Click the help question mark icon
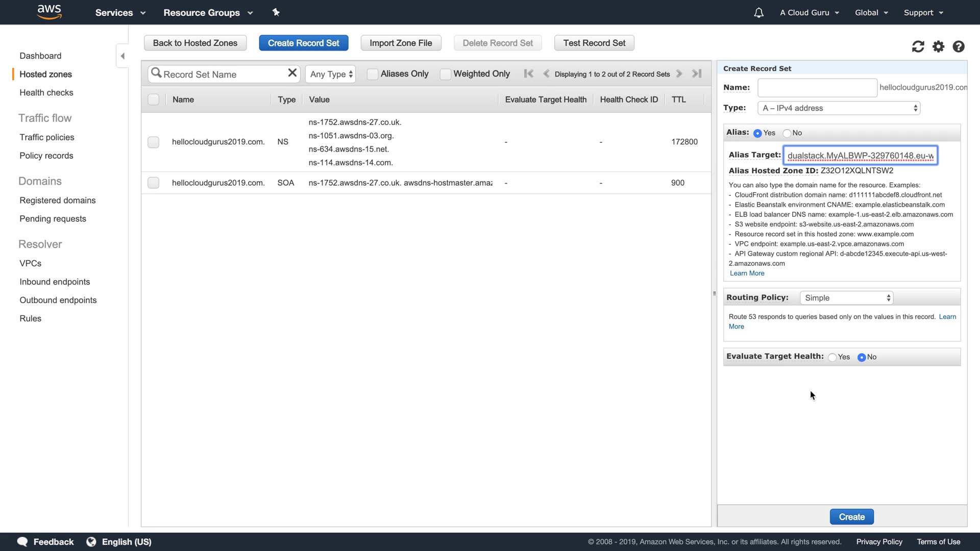 [959, 47]
